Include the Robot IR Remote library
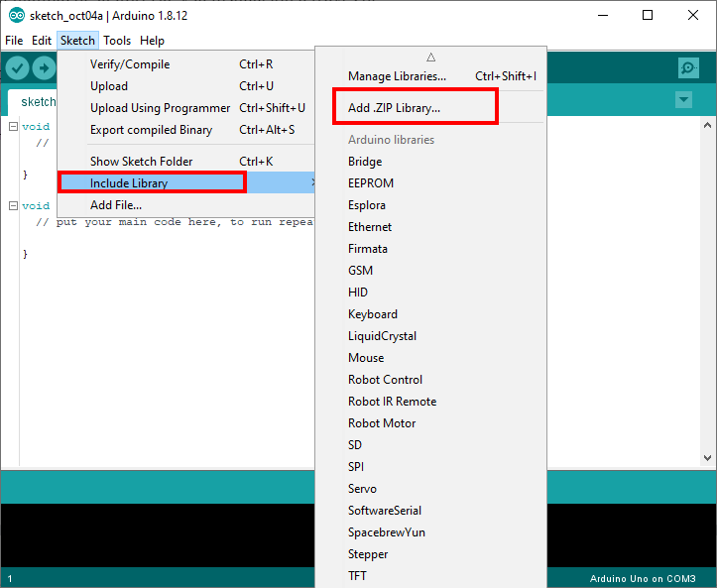 coord(430,402)
